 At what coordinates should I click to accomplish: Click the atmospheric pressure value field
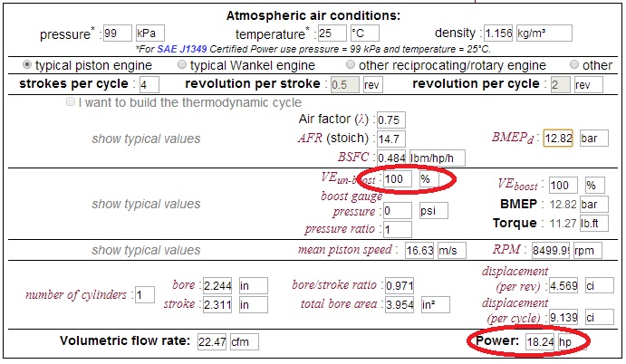tap(117, 34)
